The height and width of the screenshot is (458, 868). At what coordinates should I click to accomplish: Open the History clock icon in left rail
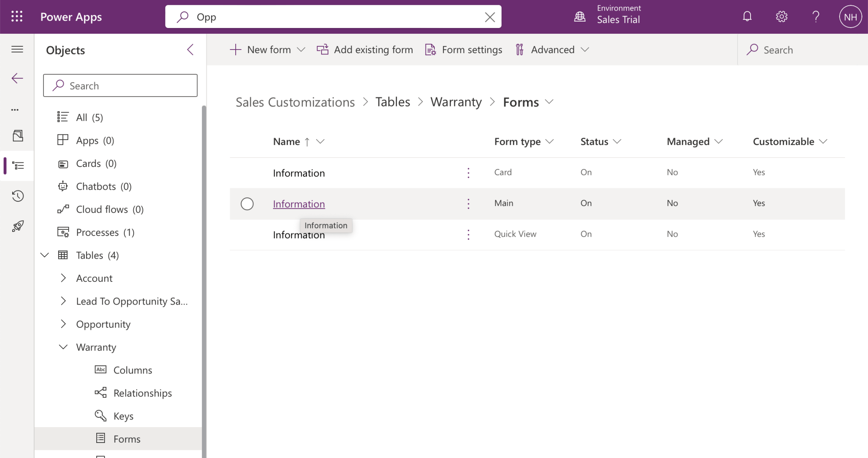click(17, 196)
